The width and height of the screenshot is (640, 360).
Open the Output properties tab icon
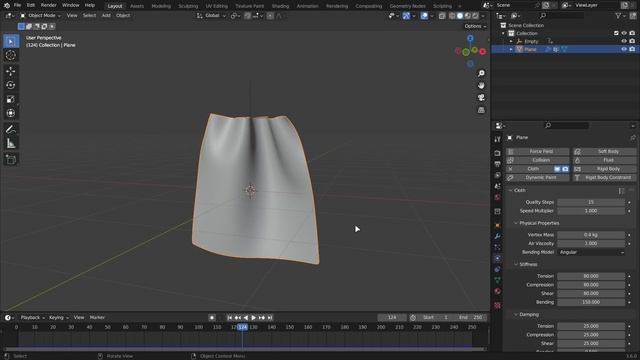point(497,164)
